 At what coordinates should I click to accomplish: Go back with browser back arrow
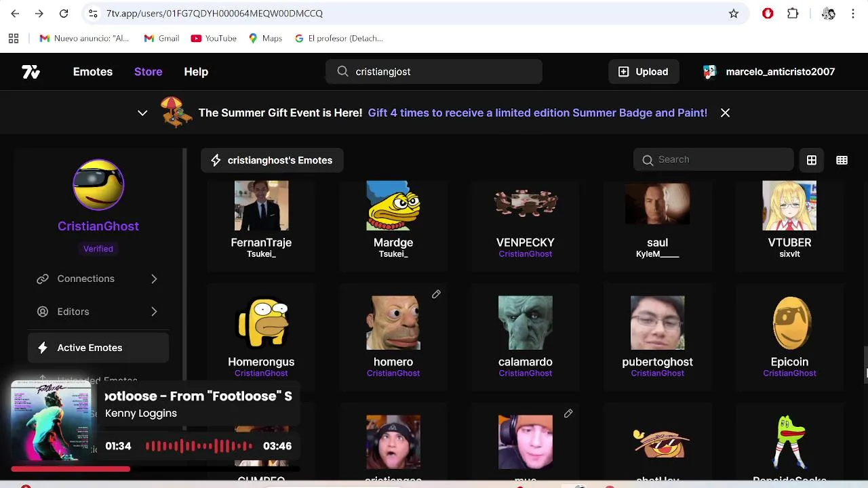tap(15, 14)
